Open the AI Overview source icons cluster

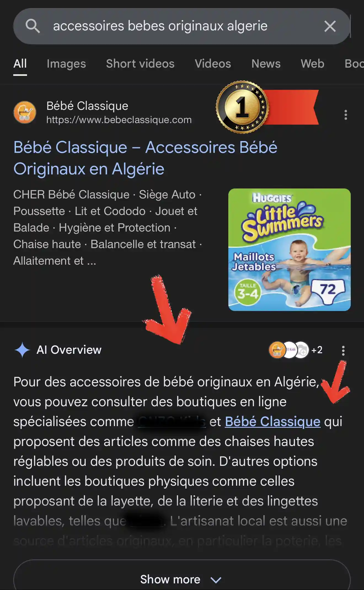295,350
